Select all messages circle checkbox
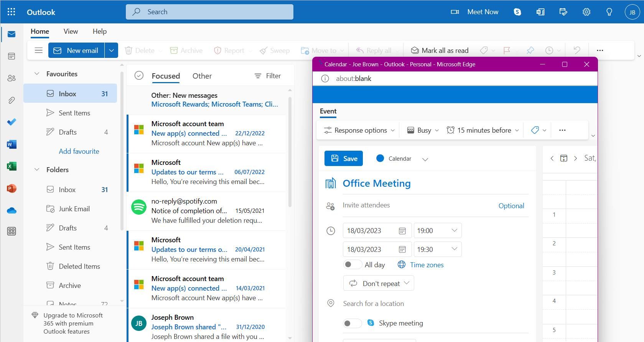 point(139,76)
